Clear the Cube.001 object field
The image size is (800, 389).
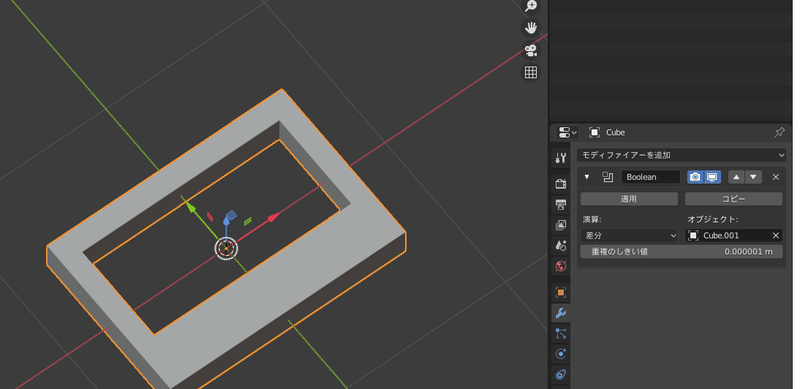point(776,235)
